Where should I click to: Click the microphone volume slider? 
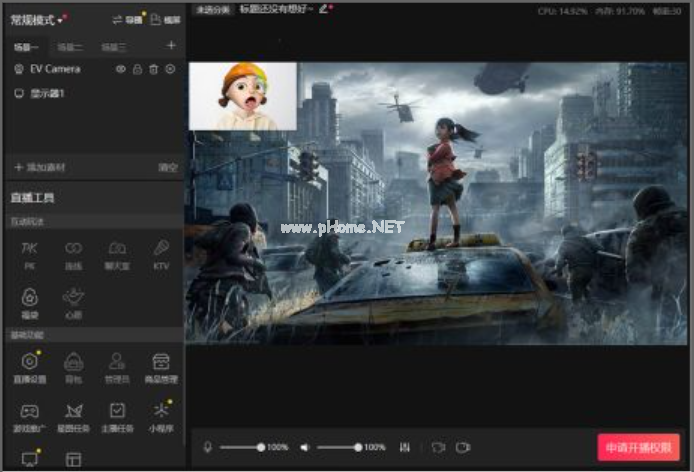240,447
